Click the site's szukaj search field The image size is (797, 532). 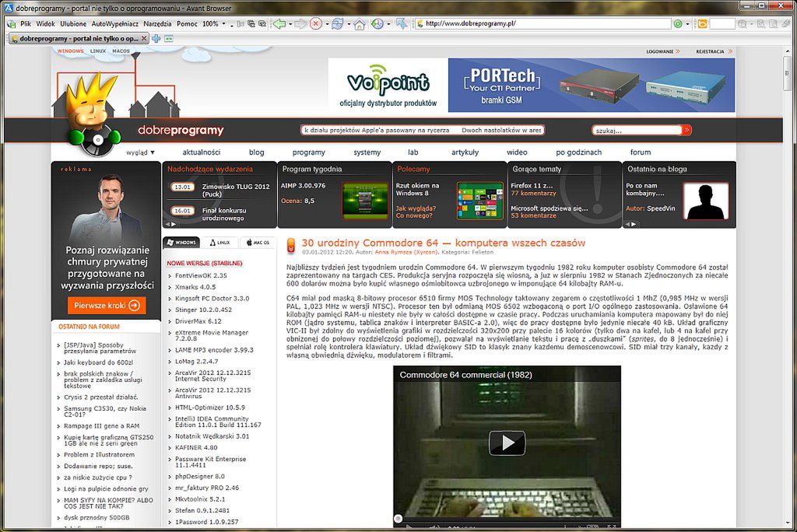coord(638,130)
